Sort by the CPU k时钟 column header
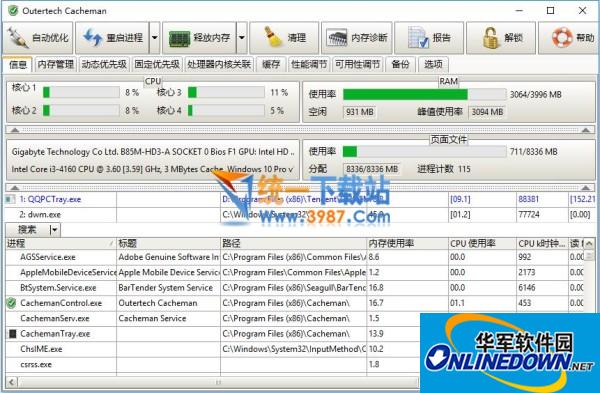This screenshot has height=393, width=600. [x=542, y=243]
